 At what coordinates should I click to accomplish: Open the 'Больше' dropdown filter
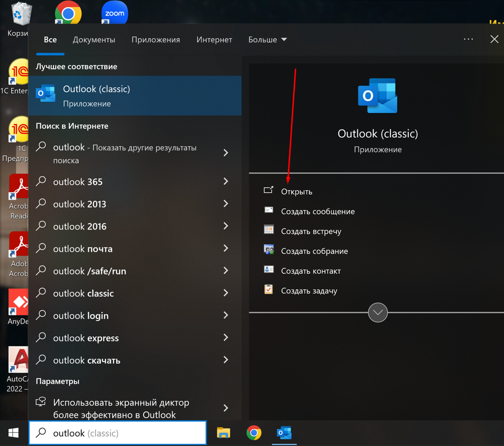coord(268,40)
